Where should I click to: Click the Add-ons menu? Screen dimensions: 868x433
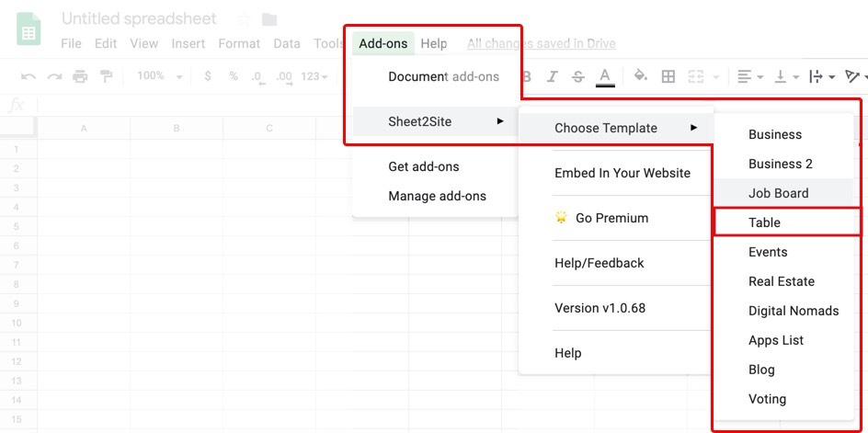pyautogui.click(x=383, y=43)
